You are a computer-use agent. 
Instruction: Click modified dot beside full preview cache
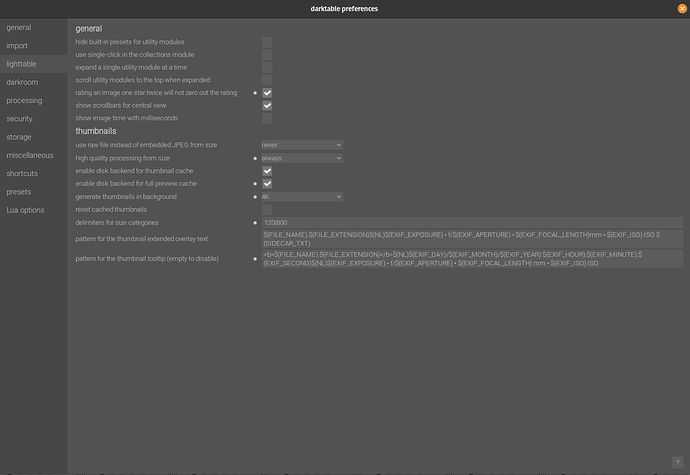point(255,184)
